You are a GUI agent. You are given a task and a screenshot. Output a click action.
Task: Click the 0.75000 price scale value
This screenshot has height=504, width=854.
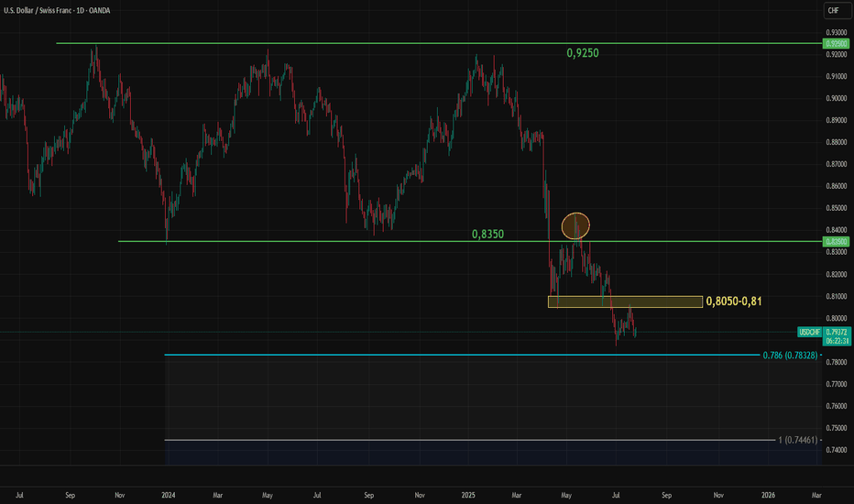click(836, 428)
